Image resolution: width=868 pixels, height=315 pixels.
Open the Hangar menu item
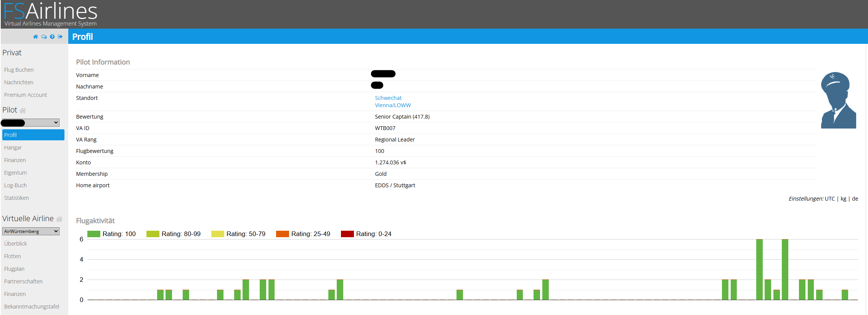coord(13,148)
